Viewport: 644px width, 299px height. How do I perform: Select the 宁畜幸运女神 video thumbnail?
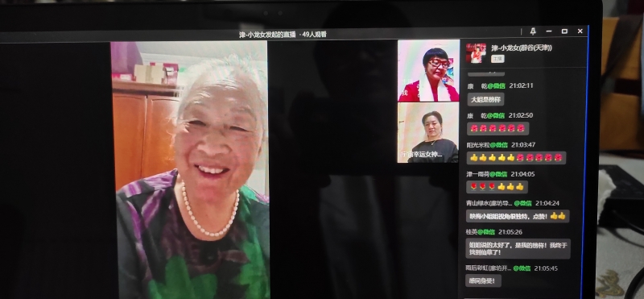click(427, 132)
